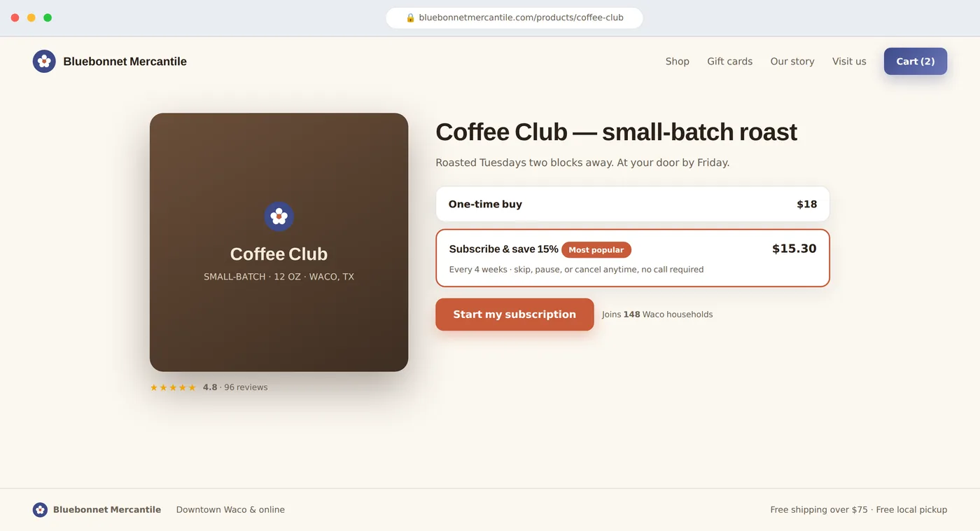Click the Bluebonnet flower logo in footer
980x531 pixels.
(40, 510)
